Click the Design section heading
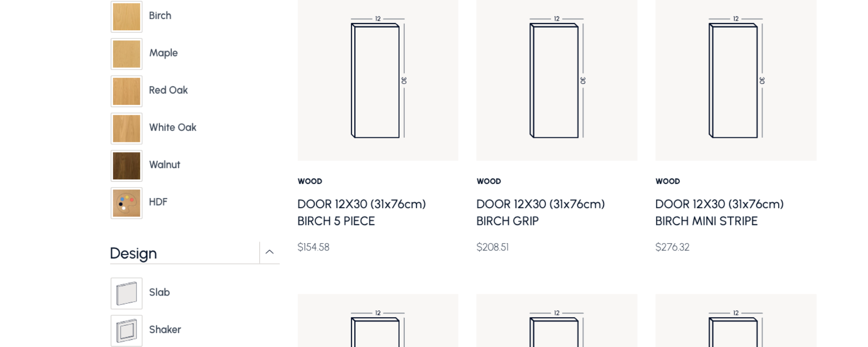Viewport: 868px width, 347px height. pyautogui.click(x=133, y=253)
